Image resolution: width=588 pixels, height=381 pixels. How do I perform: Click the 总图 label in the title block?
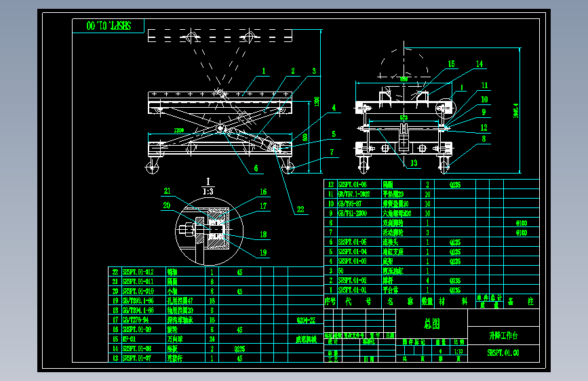[431, 323]
